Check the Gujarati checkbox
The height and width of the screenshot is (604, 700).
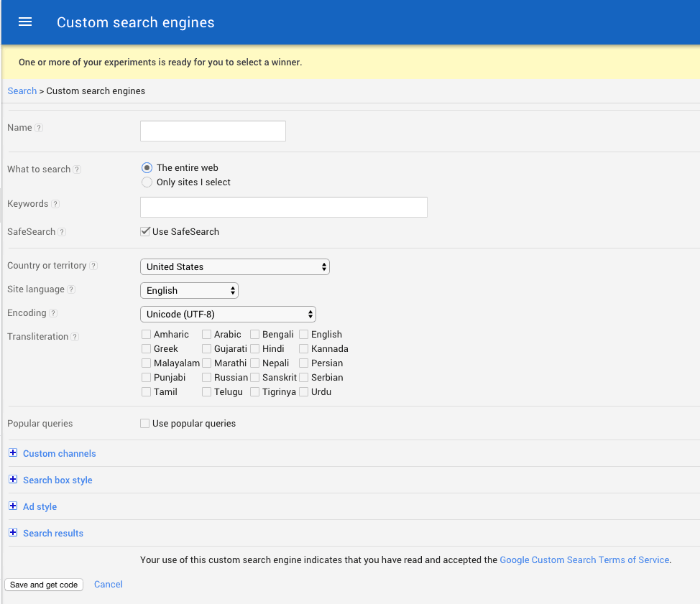[x=206, y=349]
